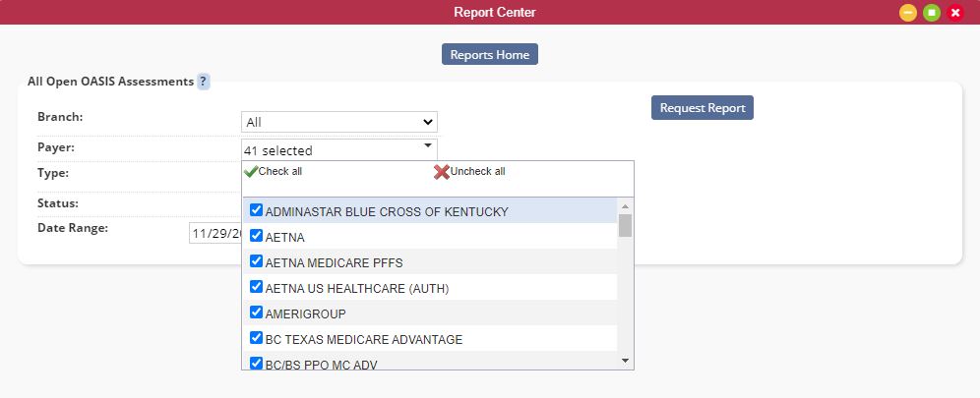
Task: Click the payer list scroll-up arrow
Action: coord(625,205)
